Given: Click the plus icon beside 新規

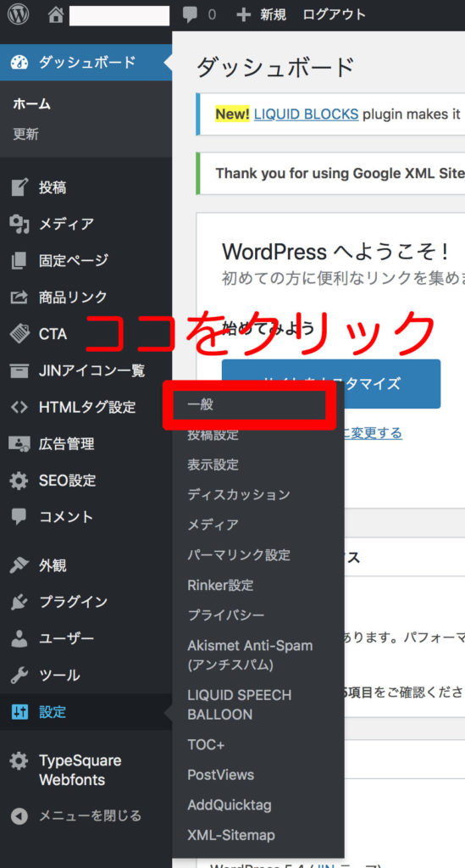Looking at the screenshot, I should [x=243, y=15].
